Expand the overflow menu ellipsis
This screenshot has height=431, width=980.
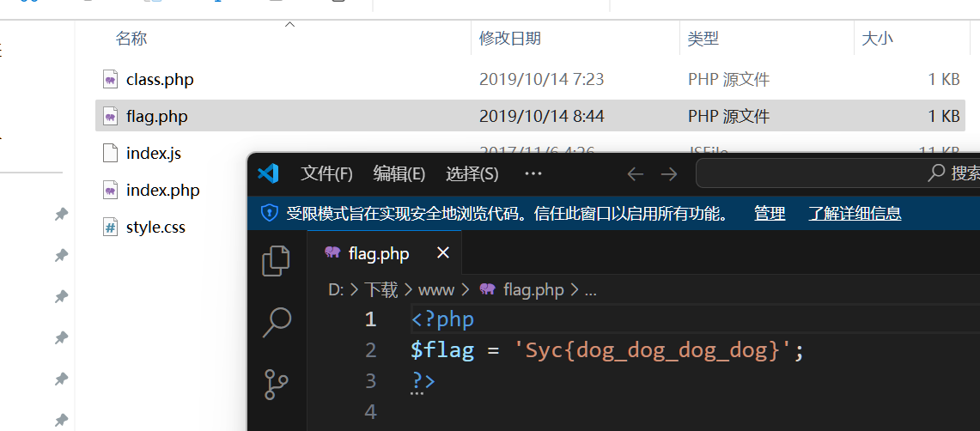click(533, 174)
